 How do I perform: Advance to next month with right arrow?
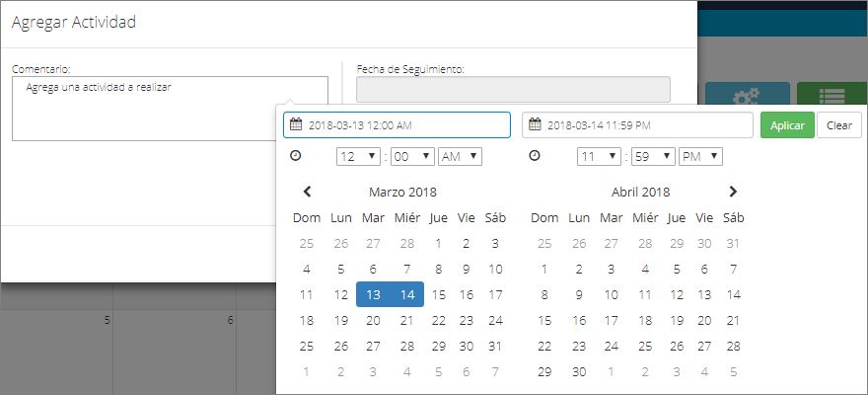coord(733,192)
